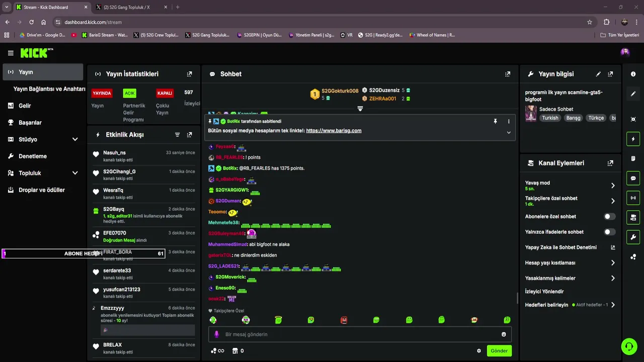Image resolution: width=644 pixels, height=362 pixels.
Task: Open Takipçilere özel sohbet settings arrow
Action: 613,201
